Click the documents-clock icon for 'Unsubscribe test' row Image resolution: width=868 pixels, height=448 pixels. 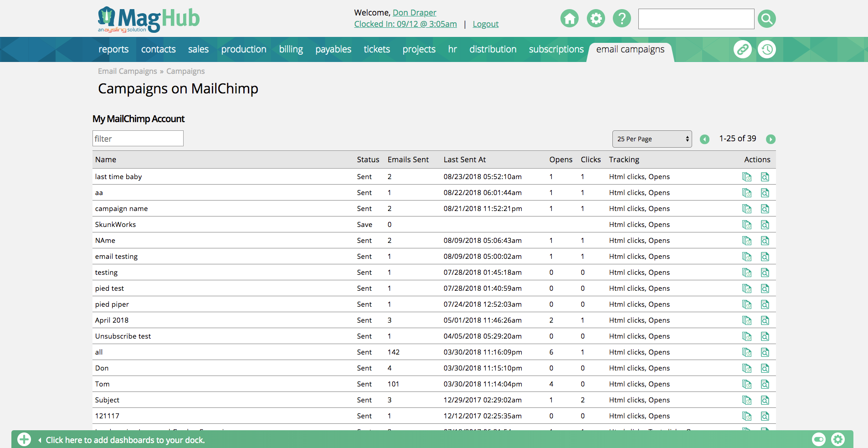pos(747,336)
